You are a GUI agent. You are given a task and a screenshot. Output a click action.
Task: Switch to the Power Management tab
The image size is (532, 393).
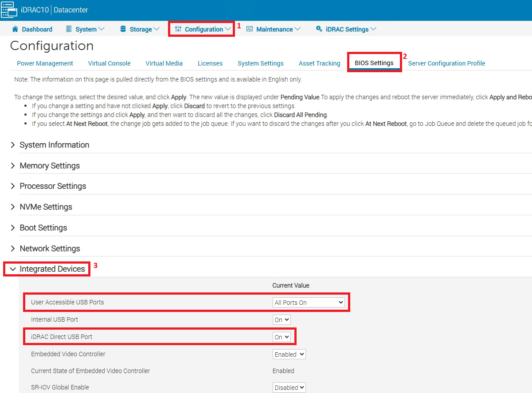click(x=45, y=63)
